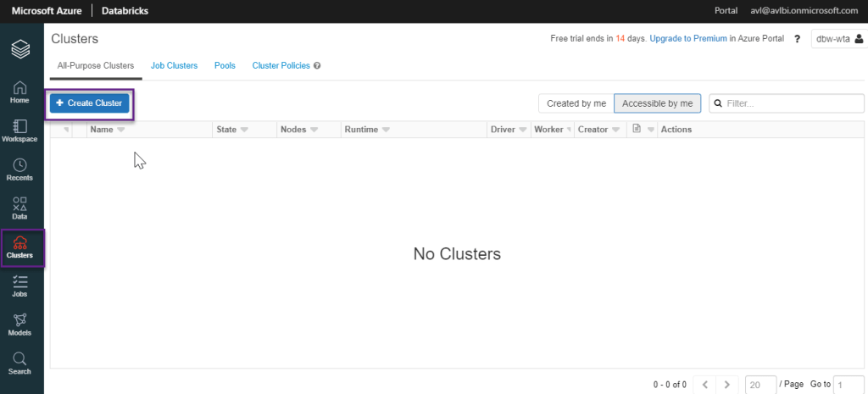Open the Data section icon
Screen dimensions: 868x394
[19, 208]
